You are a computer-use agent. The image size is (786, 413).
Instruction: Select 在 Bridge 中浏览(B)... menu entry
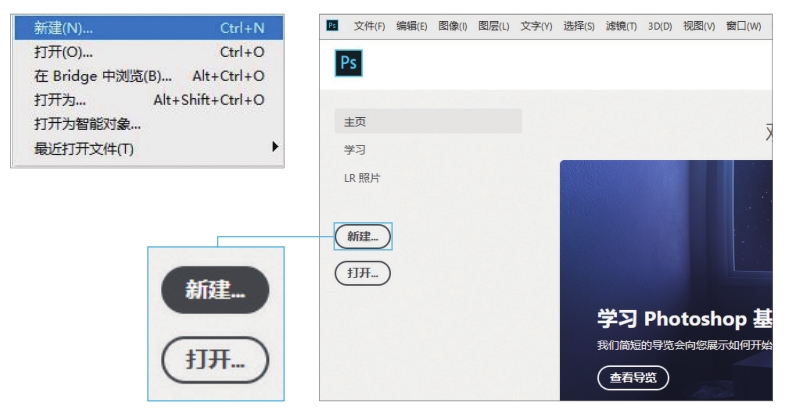coord(148,76)
